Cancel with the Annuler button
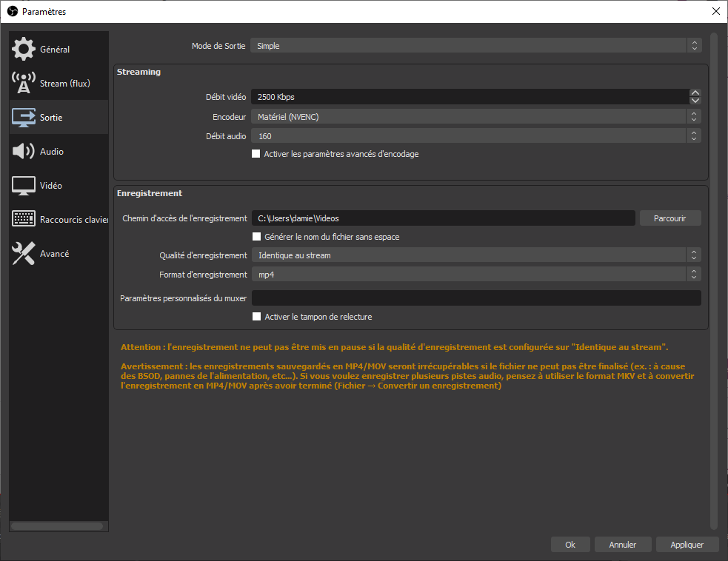Viewport: 728px width, 561px height. pos(622,545)
